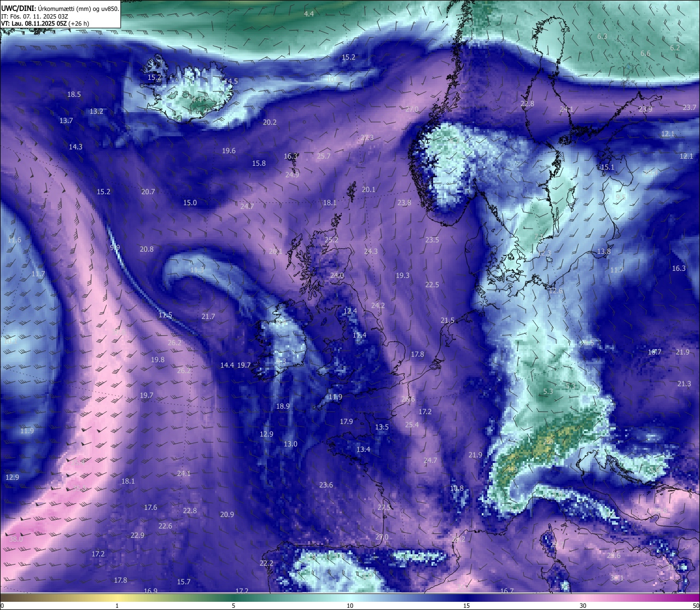Click the 38.0 value on the map
Viewport: 700px width, 610px height.
tap(16, 539)
